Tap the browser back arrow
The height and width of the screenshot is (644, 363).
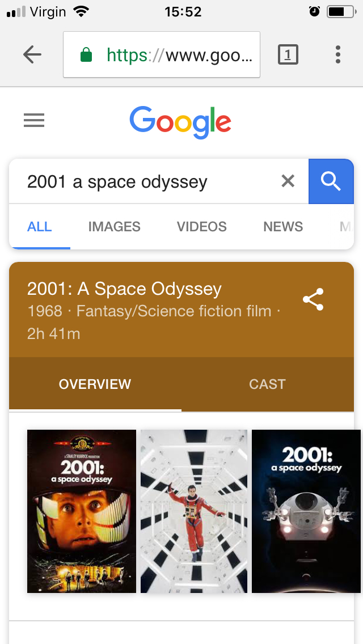point(32,54)
